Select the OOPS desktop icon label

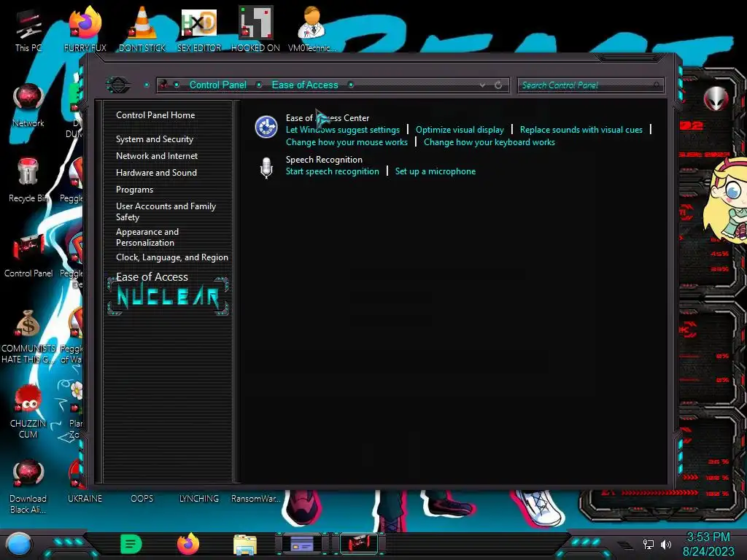(x=142, y=499)
